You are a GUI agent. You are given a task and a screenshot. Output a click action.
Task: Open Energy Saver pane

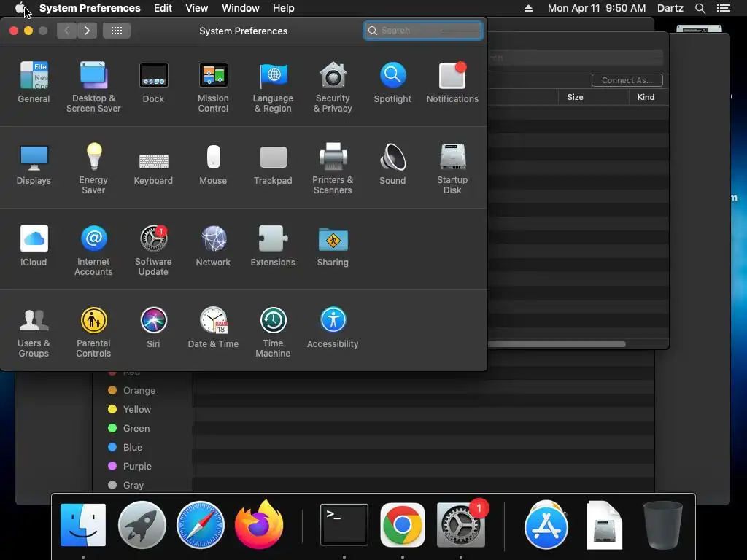click(93, 168)
